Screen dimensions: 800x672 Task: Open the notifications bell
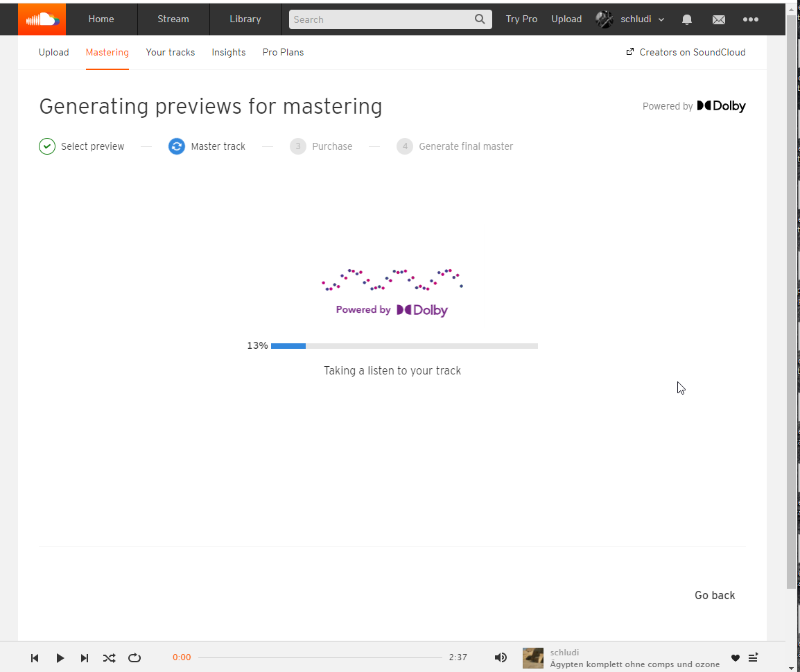pos(686,19)
